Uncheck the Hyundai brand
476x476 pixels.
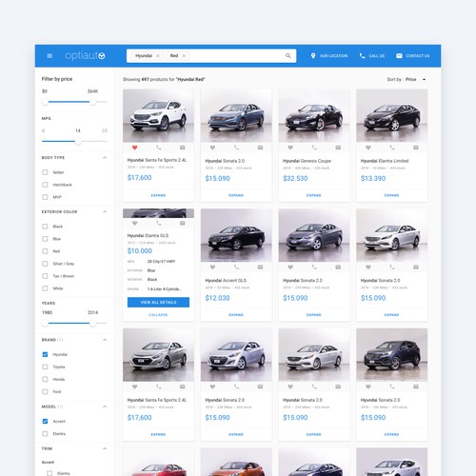[45, 354]
